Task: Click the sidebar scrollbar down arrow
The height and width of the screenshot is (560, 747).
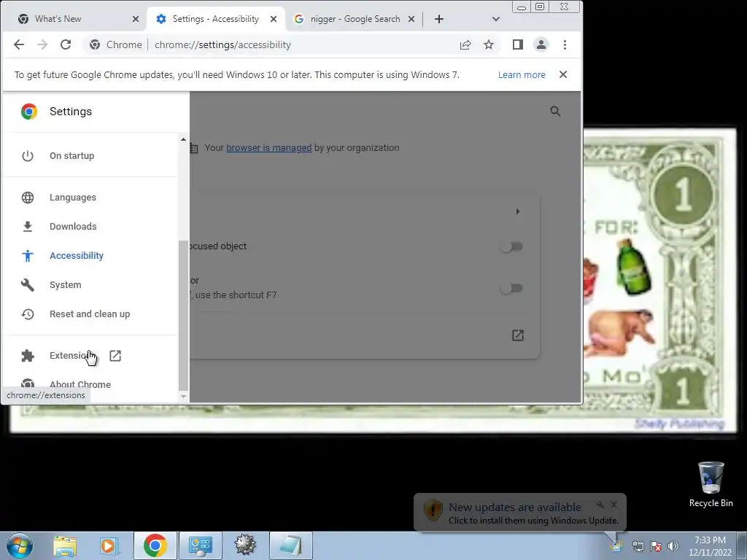Action: point(183,396)
